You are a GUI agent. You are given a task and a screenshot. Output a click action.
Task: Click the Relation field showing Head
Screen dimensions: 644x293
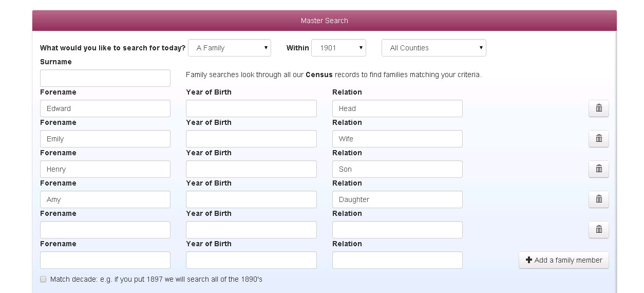click(397, 108)
